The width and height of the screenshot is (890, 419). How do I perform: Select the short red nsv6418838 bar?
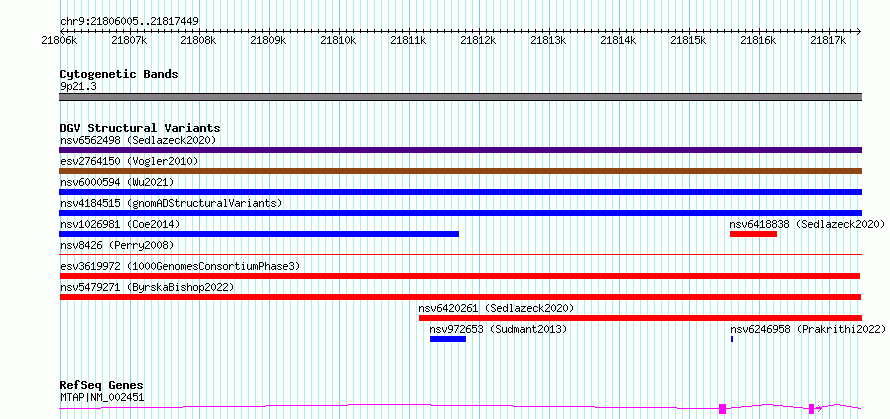753,234
